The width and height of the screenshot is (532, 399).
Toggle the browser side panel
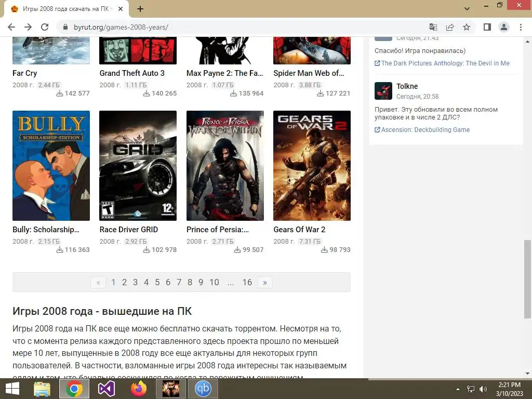coord(487,27)
